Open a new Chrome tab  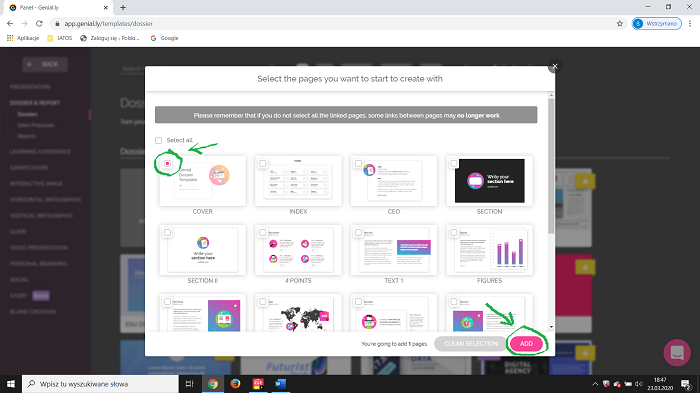pyautogui.click(x=123, y=8)
